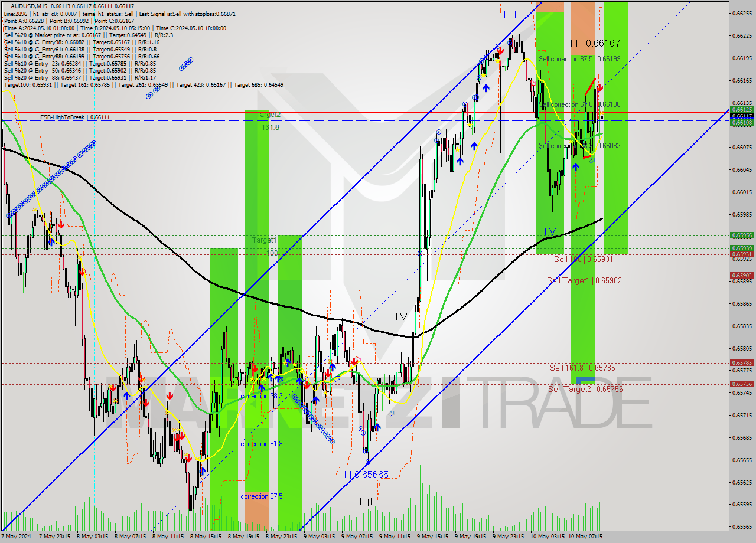Click the Target1 label on the chart

tap(265, 240)
